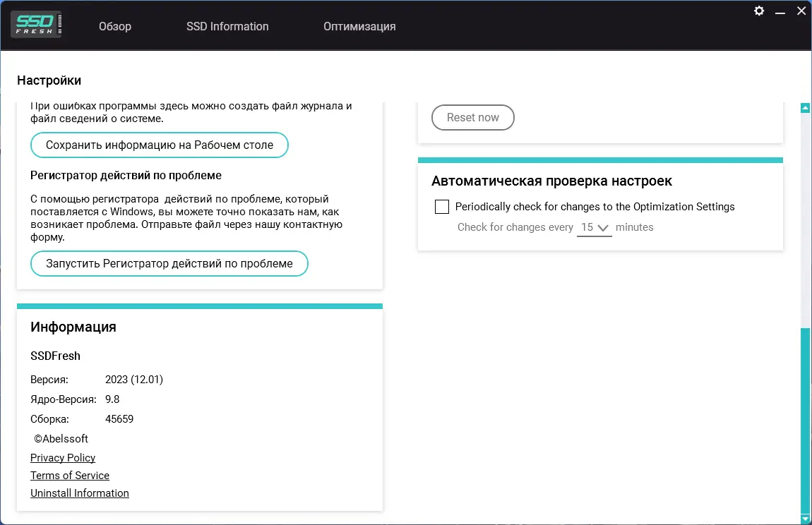This screenshot has width=812, height=525.
Task: Close the SSD Fresh application window
Action: pos(801,11)
